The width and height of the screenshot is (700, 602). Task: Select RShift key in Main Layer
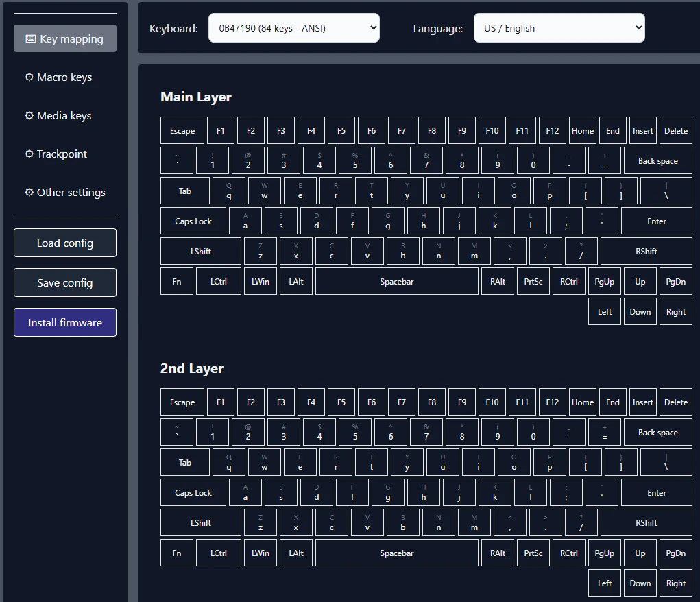[x=647, y=252]
